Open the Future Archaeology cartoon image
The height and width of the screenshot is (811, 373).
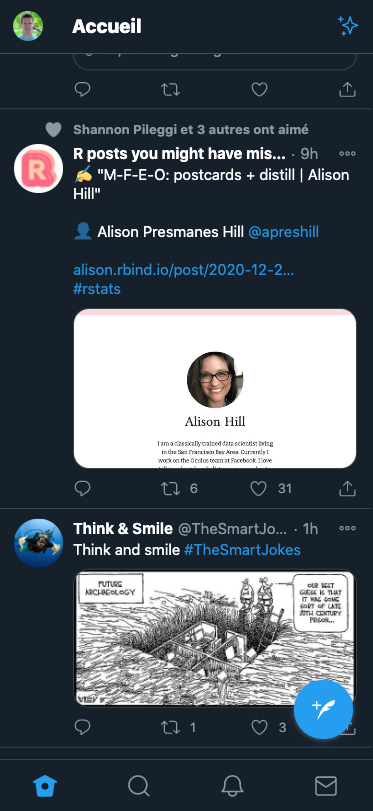tap(215, 638)
